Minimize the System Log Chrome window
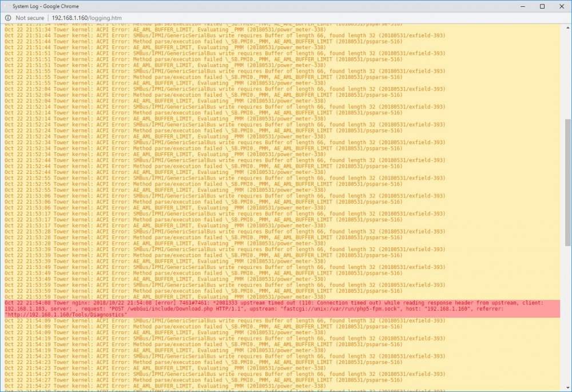 523,6
